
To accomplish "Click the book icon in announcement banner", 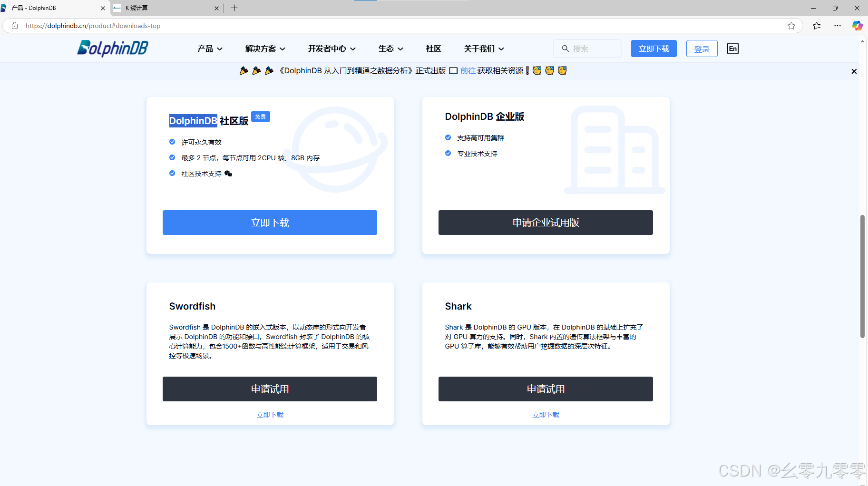I will [x=453, y=71].
